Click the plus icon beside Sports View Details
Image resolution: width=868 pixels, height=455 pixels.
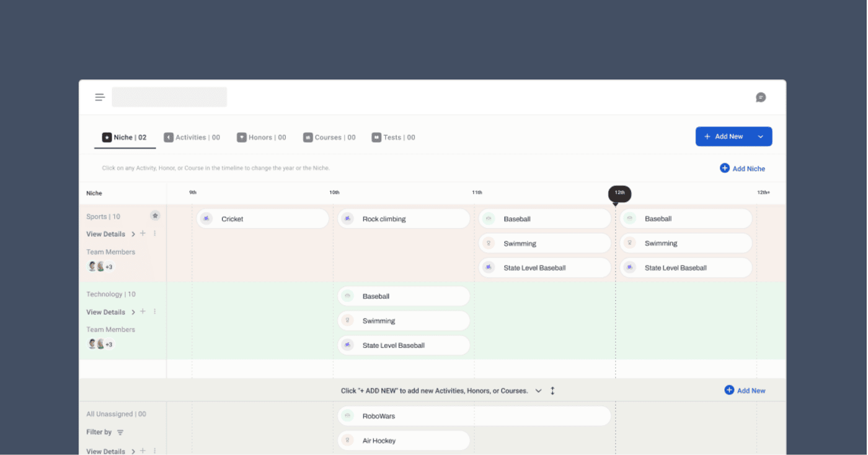pyautogui.click(x=143, y=234)
